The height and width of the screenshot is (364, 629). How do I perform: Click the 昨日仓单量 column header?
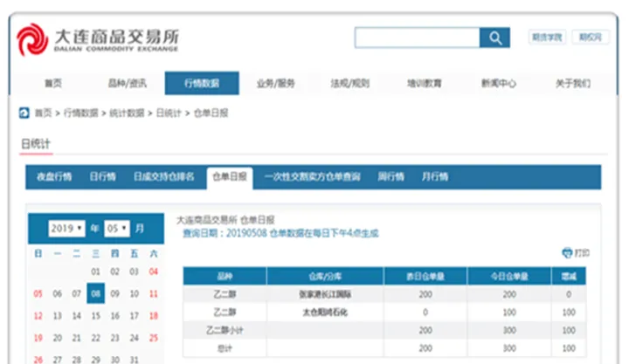click(x=425, y=276)
